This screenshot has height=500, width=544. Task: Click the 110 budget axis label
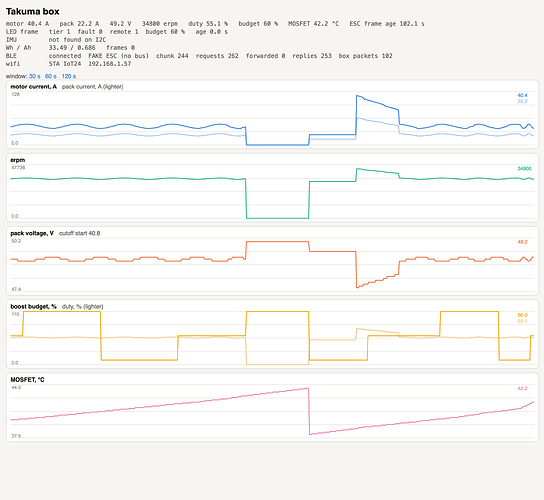point(15,314)
